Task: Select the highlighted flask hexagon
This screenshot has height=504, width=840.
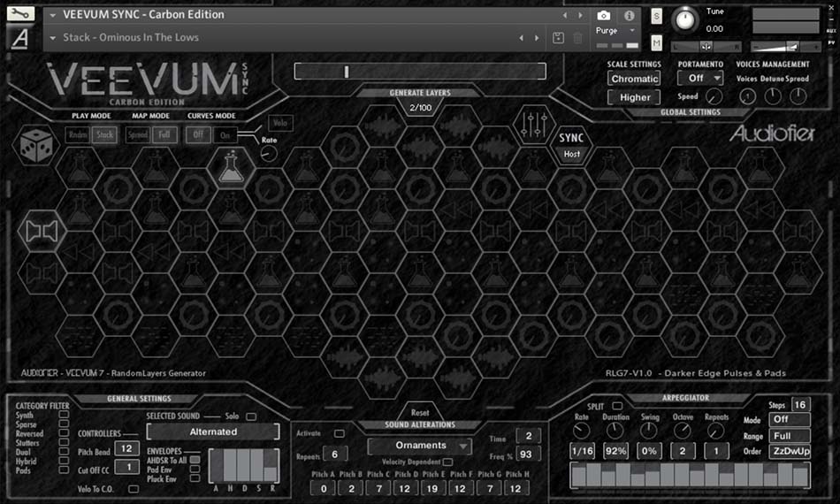Action: click(232, 167)
